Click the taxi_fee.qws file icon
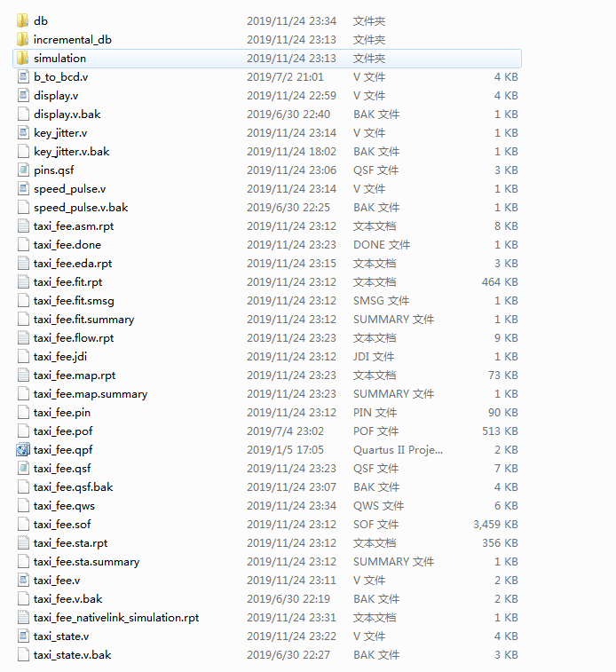 (23, 505)
